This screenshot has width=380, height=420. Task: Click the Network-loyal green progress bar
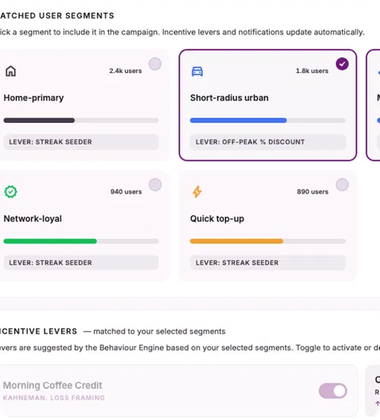[x=81, y=241]
